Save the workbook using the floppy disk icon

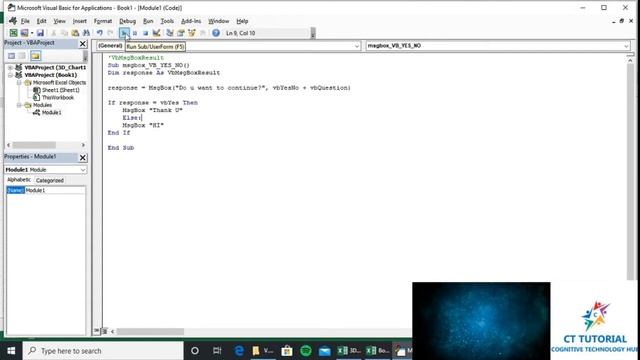click(40, 33)
